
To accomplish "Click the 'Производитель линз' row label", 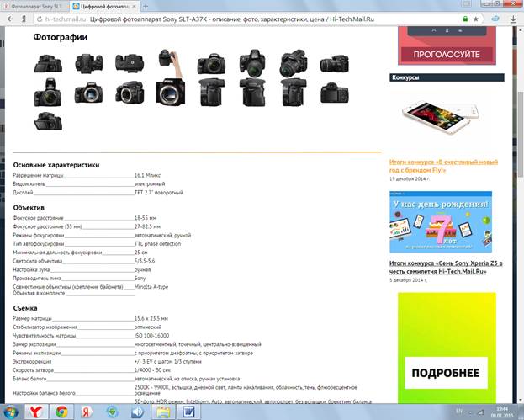I will pyautogui.click(x=37, y=279).
